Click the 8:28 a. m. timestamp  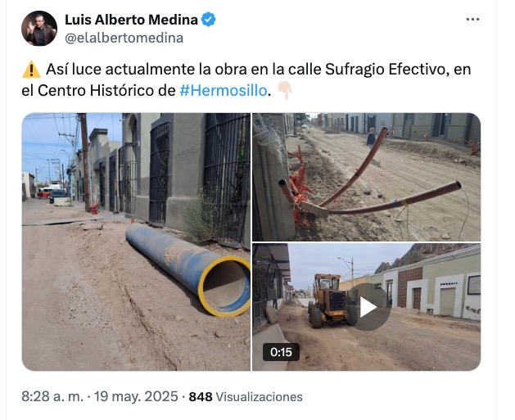[52, 397]
